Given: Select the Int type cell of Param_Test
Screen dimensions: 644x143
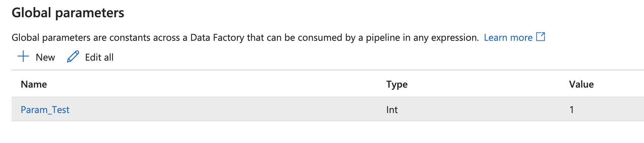Looking at the screenshot, I should tap(392, 110).
